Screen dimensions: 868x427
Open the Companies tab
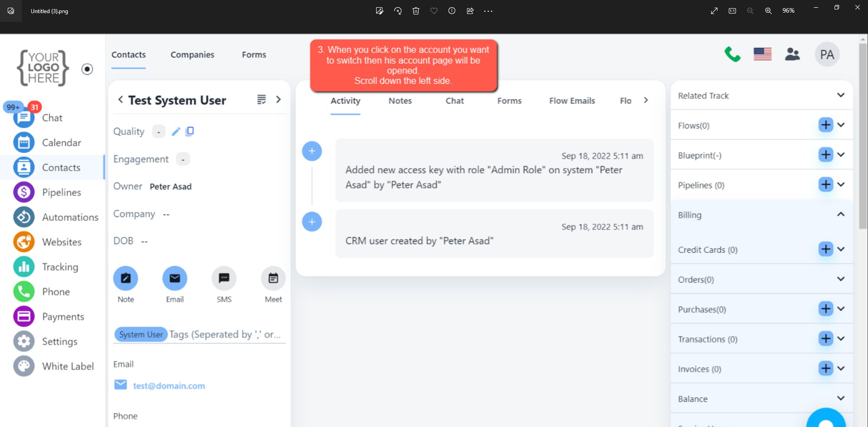192,55
